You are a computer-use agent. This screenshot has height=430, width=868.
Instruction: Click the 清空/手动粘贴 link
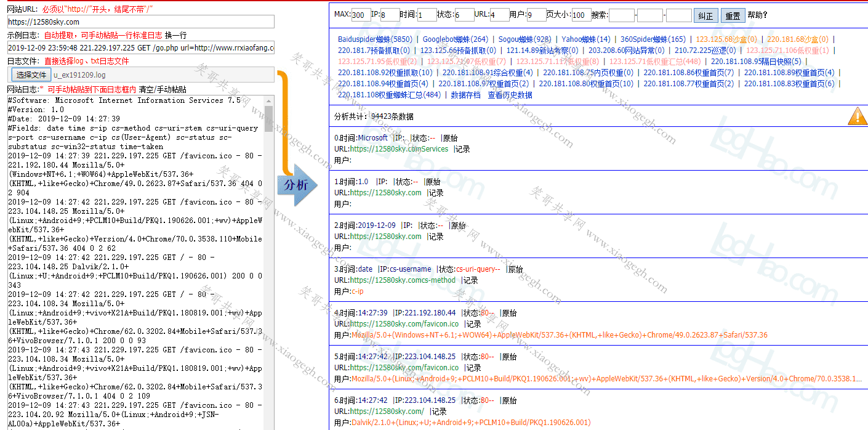click(163, 89)
